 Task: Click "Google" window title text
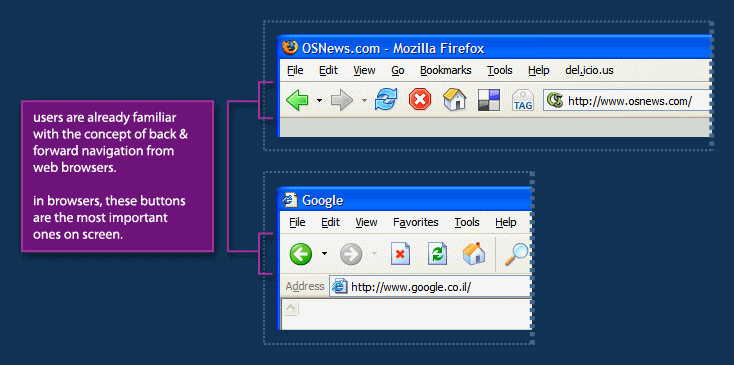(323, 201)
